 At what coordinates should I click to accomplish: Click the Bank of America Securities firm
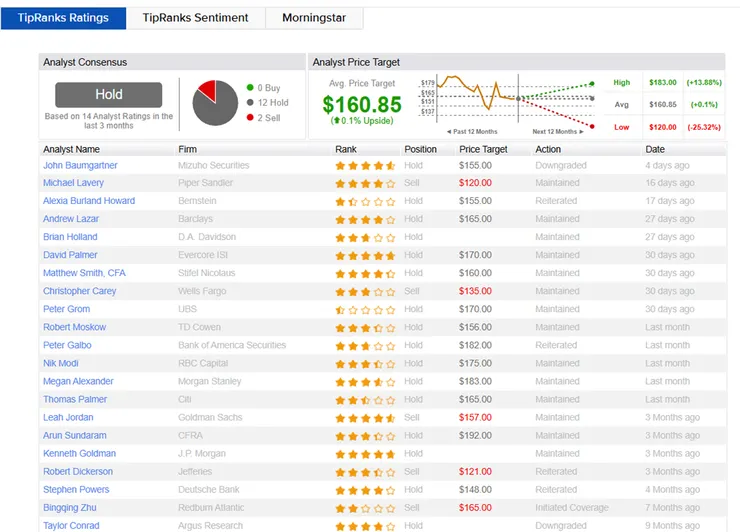pyautogui.click(x=232, y=345)
